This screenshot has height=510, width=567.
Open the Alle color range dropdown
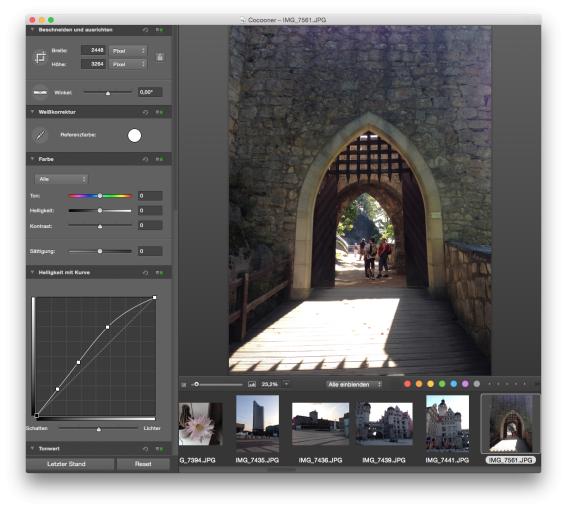[x=61, y=179]
